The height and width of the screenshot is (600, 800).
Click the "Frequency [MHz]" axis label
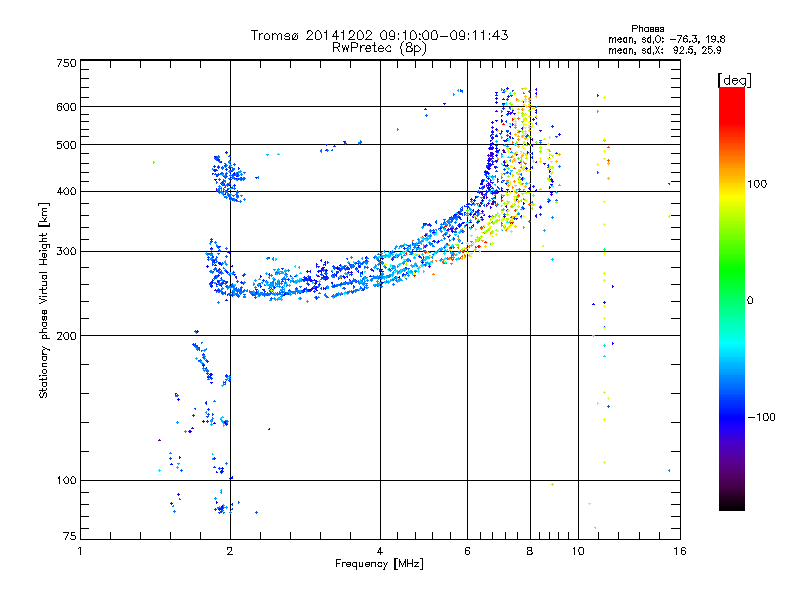point(379,564)
